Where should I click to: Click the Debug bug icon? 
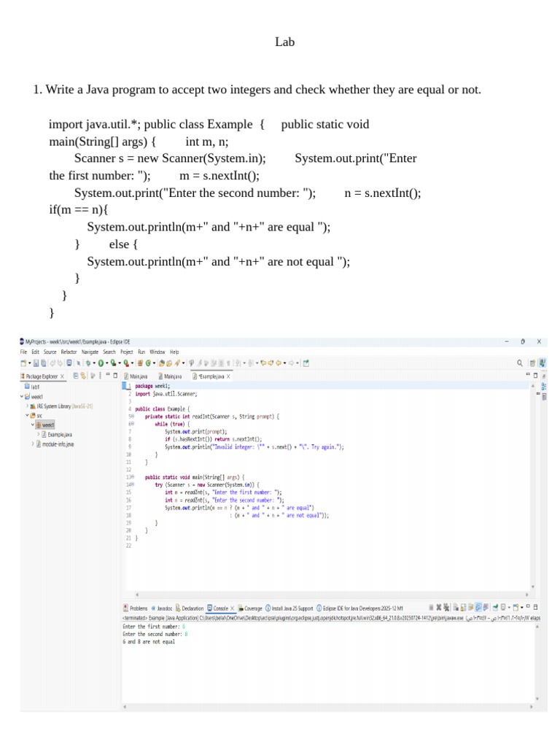coord(88,363)
